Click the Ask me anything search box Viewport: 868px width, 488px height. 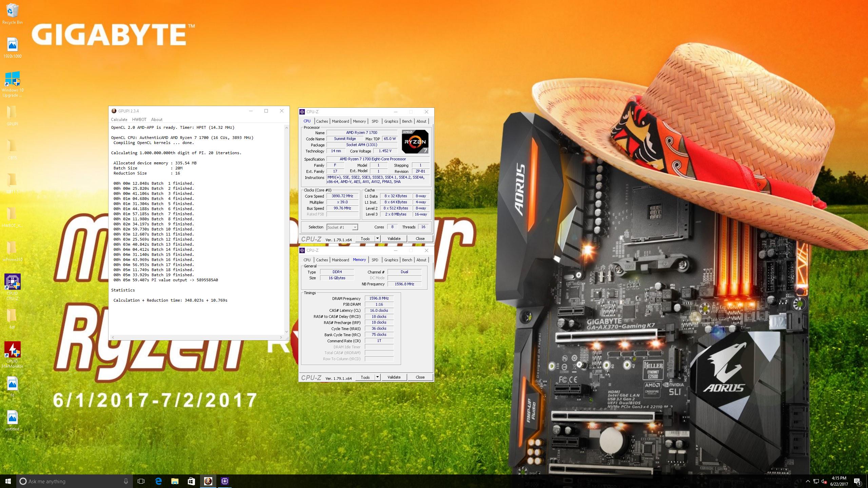coord(75,481)
